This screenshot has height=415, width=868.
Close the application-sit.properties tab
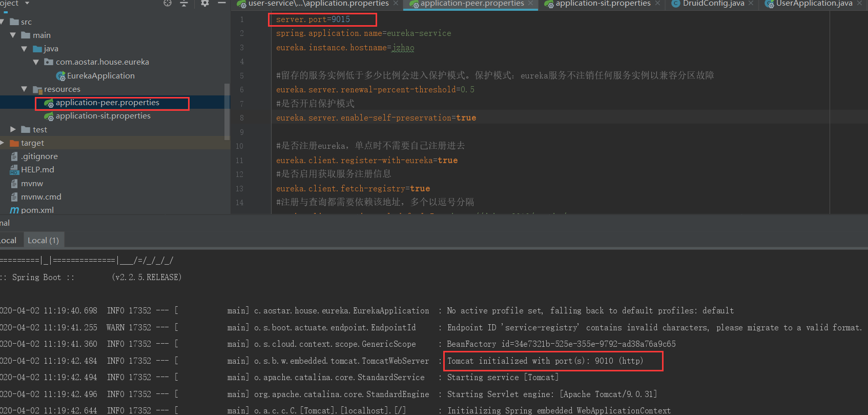(657, 4)
